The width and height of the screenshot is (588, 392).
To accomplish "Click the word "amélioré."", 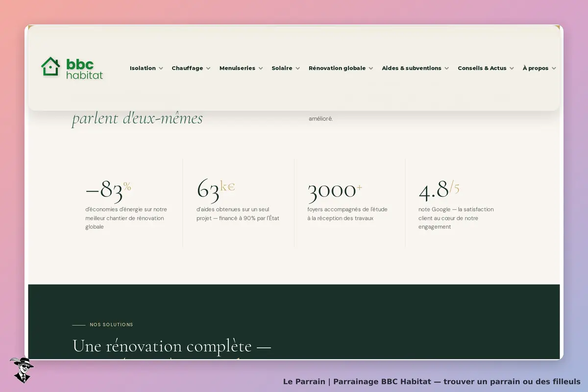I will [x=320, y=119].
